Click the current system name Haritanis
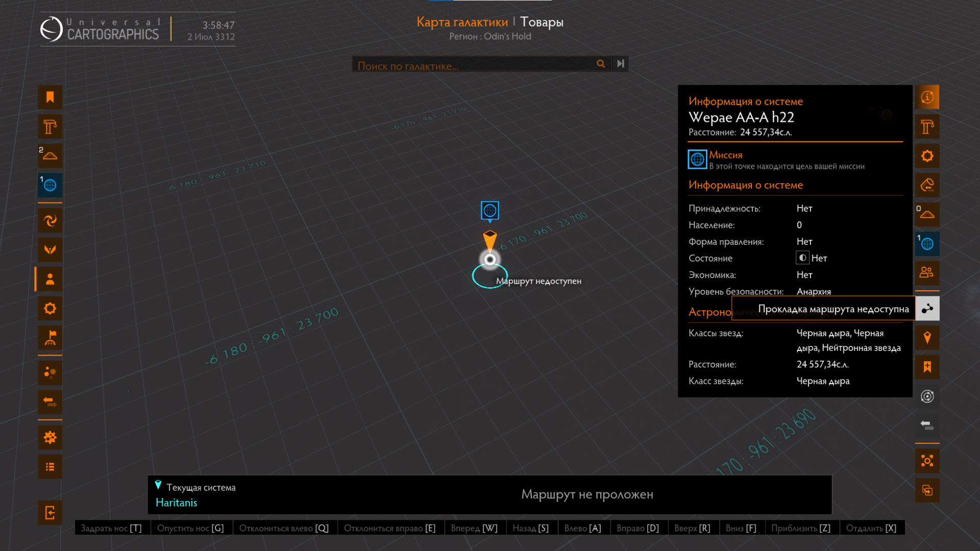The height and width of the screenshot is (551, 980). 177,503
